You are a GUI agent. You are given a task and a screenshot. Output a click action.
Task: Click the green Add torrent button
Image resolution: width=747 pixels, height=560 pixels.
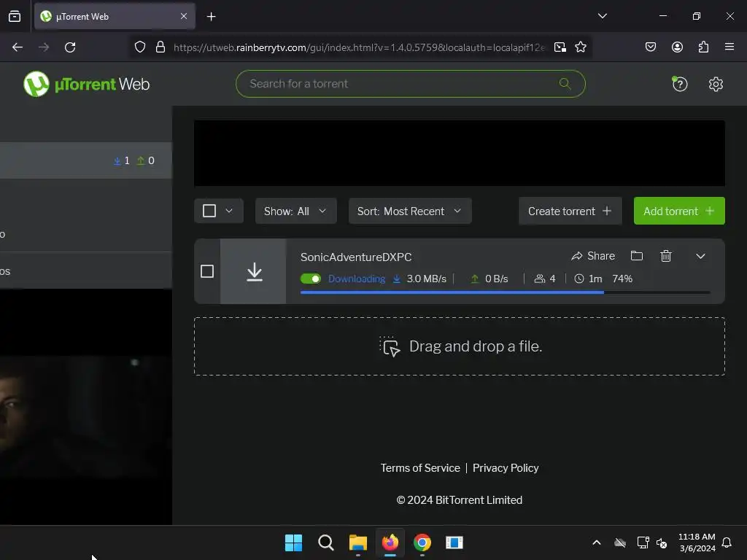point(679,211)
